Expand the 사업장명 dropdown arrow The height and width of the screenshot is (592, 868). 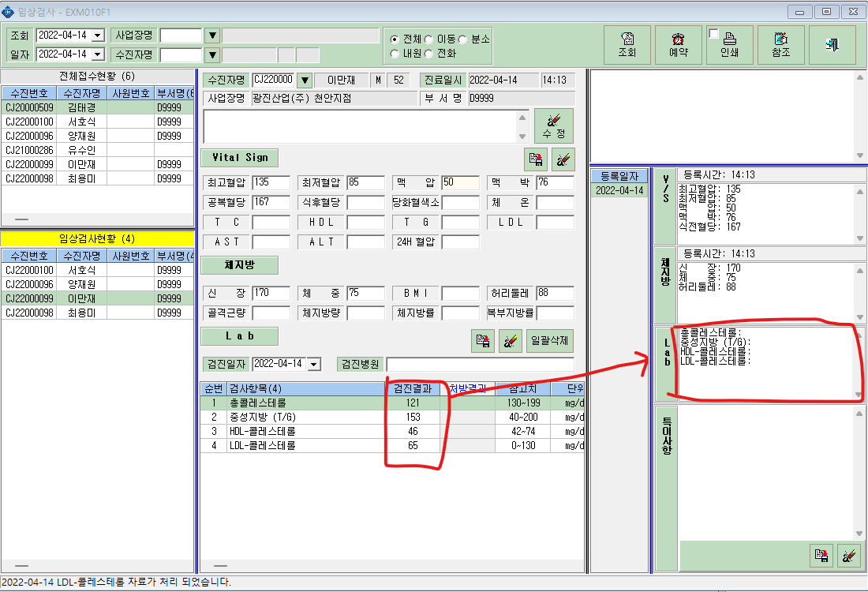tap(212, 36)
